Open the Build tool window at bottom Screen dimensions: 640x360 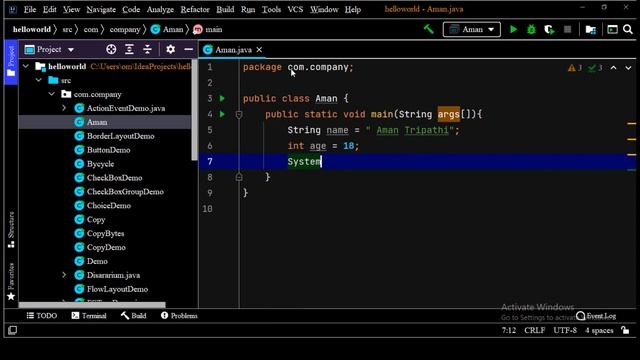(x=133, y=316)
